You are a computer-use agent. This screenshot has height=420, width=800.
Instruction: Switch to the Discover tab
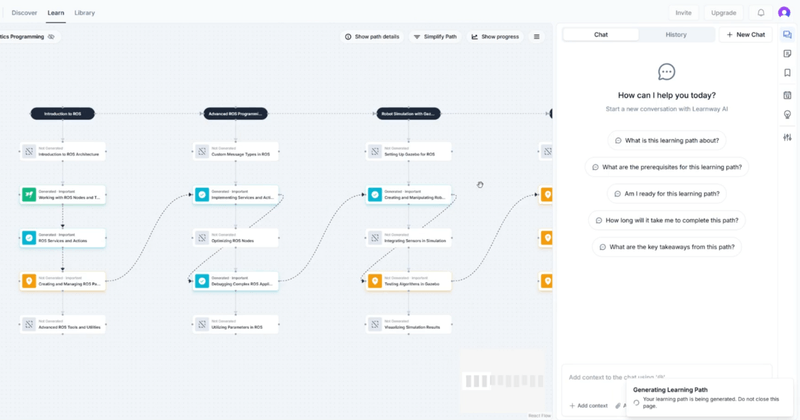(24, 13)
